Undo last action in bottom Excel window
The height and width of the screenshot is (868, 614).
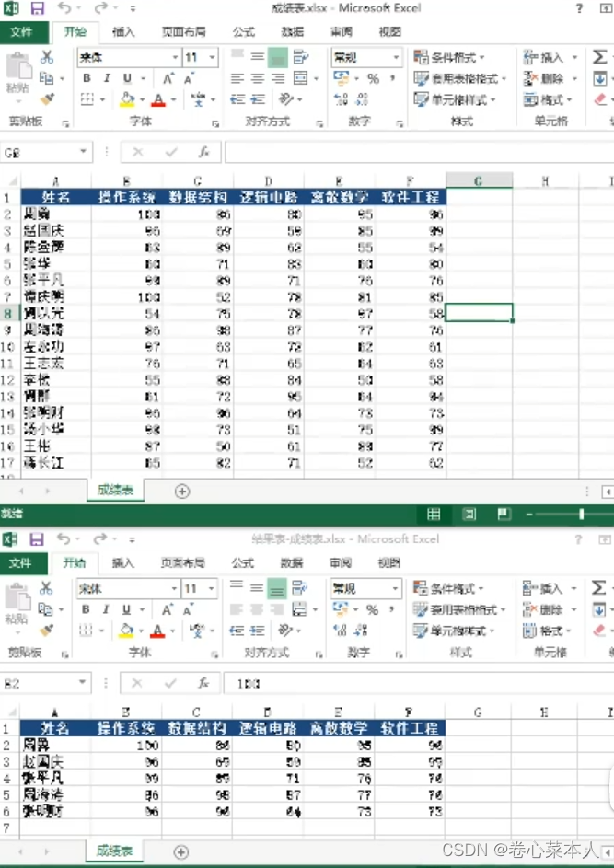[x=64, y=538]
